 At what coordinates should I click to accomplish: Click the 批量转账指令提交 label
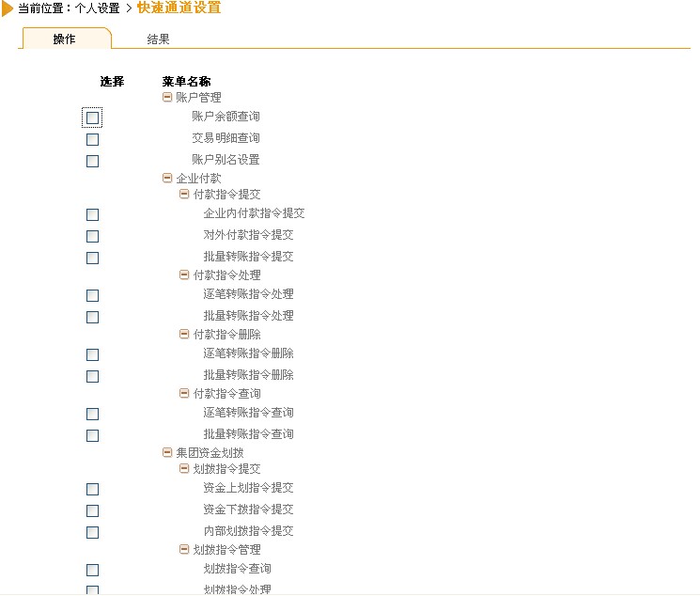[x=248, y=257]
